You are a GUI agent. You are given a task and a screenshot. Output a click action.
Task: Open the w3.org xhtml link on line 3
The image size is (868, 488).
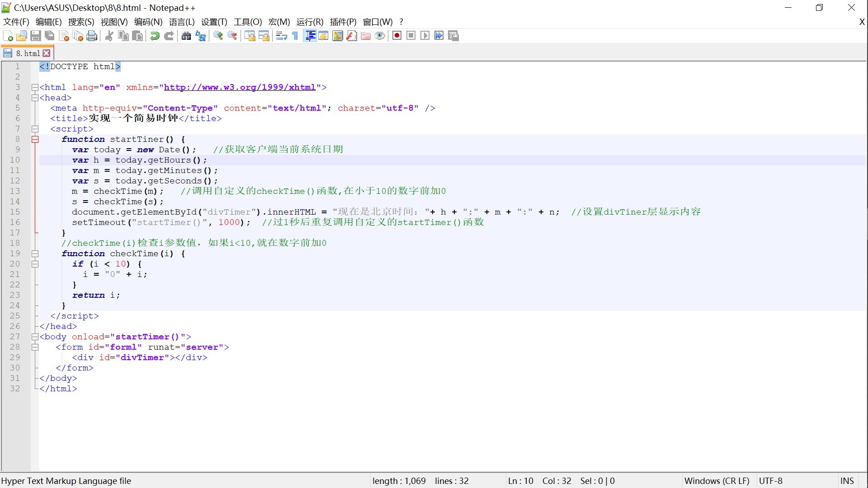240,87
